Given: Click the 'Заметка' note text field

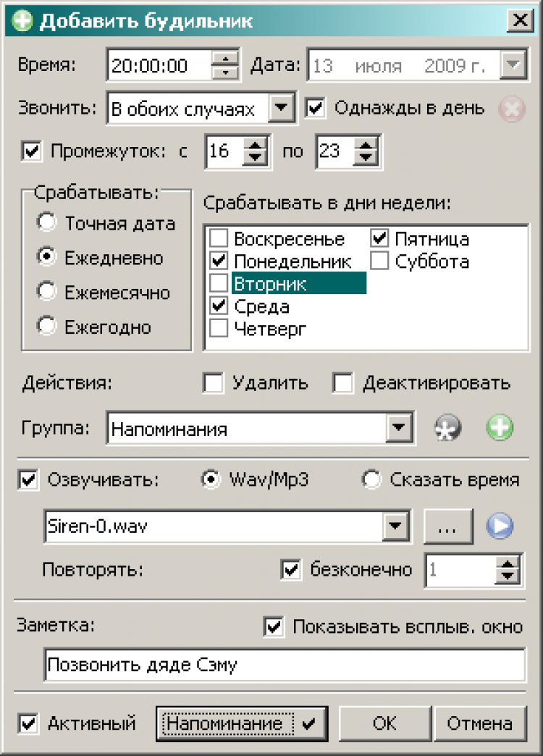Looking at the screenshot, I should tap(284, 665).
